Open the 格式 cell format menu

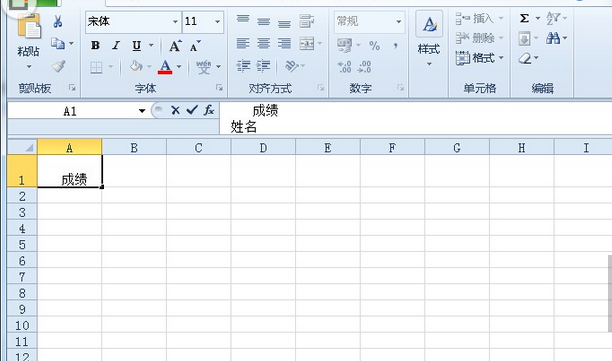[x=479, y=58]
